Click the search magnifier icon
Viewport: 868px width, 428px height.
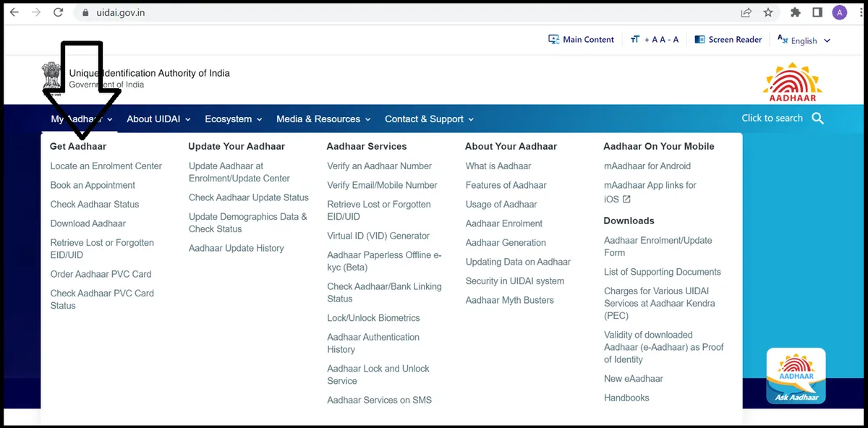coord(817,119)
